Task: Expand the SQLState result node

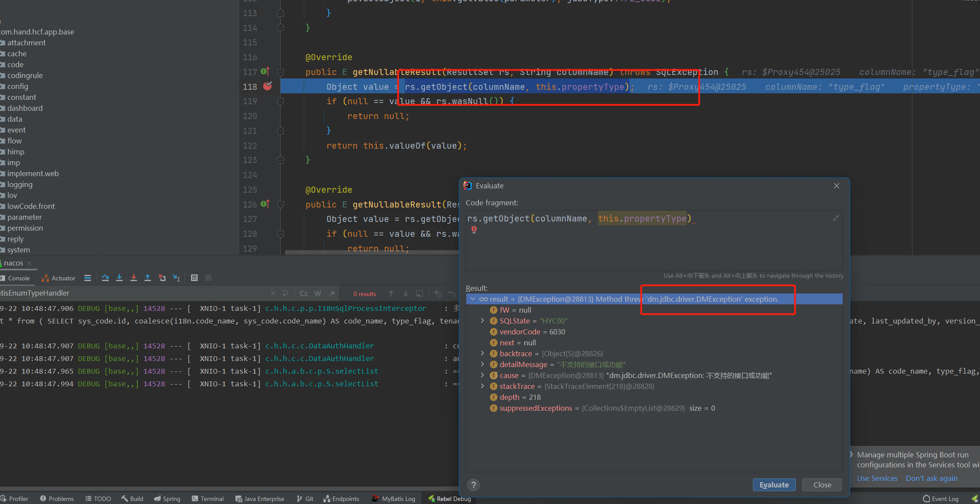Action: coord(482,320)
